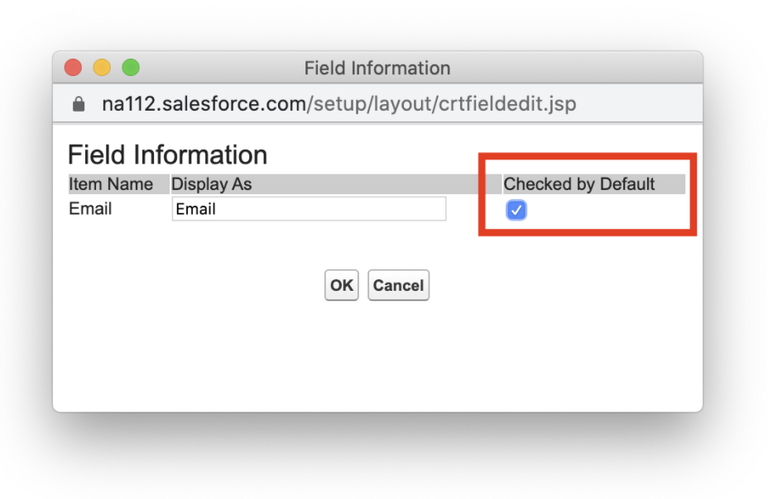Click the large Field Information heading
Image resolution: width=768 pixels, height=499 pixels.
tap(168, 155)
